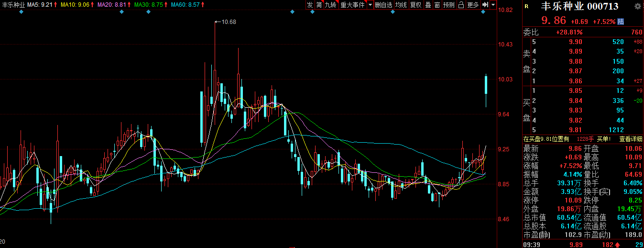Open the 重大事件 menu item
Image resolution: width=644 pixels, height=248 pixels.
pos(352,5)
